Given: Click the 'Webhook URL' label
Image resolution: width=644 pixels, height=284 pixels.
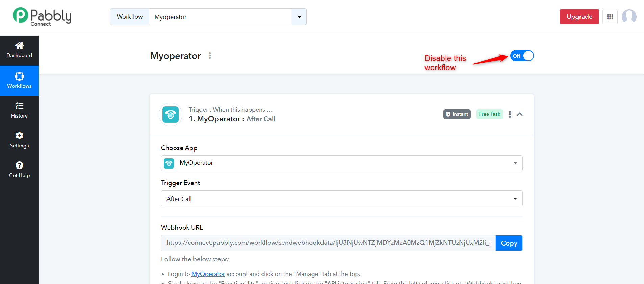Looking at the screenshot, I should click(182, 227).
